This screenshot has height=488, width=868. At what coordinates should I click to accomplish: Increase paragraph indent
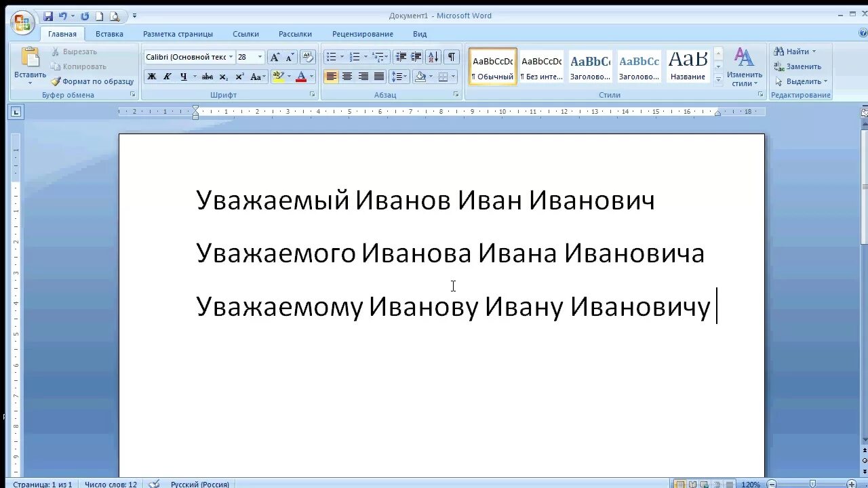coord(416,57)
